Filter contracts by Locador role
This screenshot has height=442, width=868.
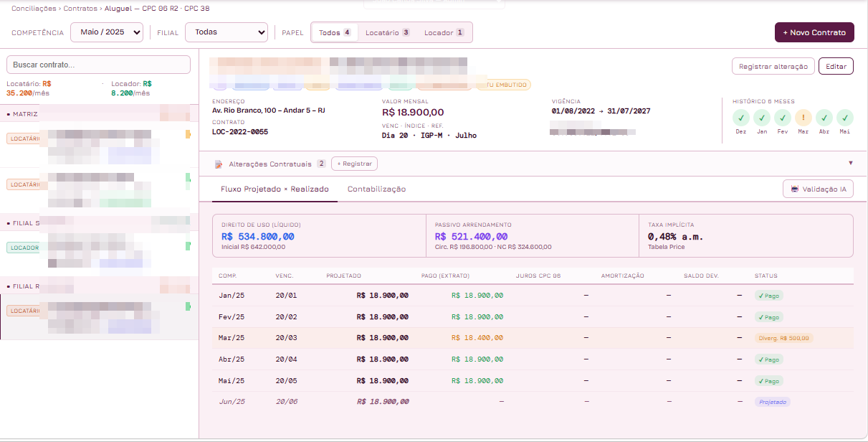coord(444,32)
